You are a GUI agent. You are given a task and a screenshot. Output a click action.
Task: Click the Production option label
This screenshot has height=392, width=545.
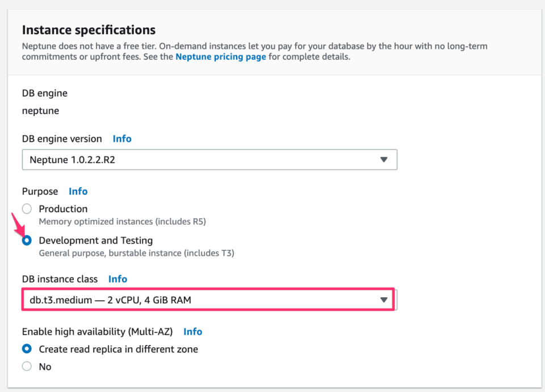[x=63, y=209]
